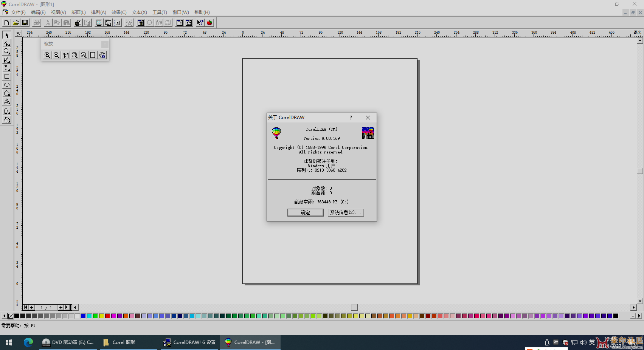Select the Rectangle tool
Image resolution: width=644 pixels, height=350 pixels.
click(6, 77)
